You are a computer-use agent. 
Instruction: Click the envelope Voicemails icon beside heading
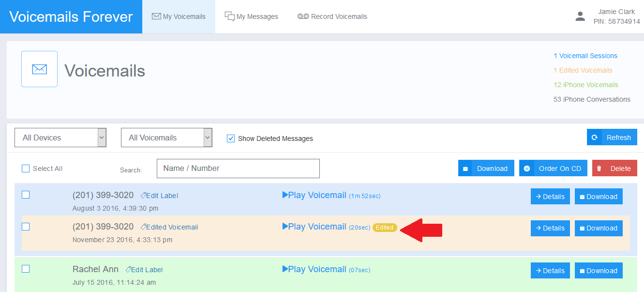pos(39,69)
